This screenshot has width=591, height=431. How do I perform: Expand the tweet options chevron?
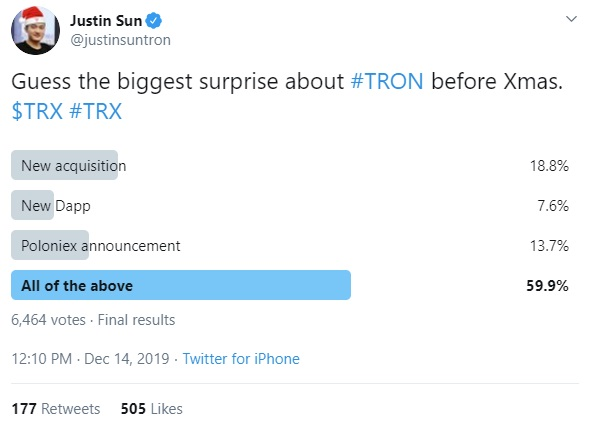[571, 19]
